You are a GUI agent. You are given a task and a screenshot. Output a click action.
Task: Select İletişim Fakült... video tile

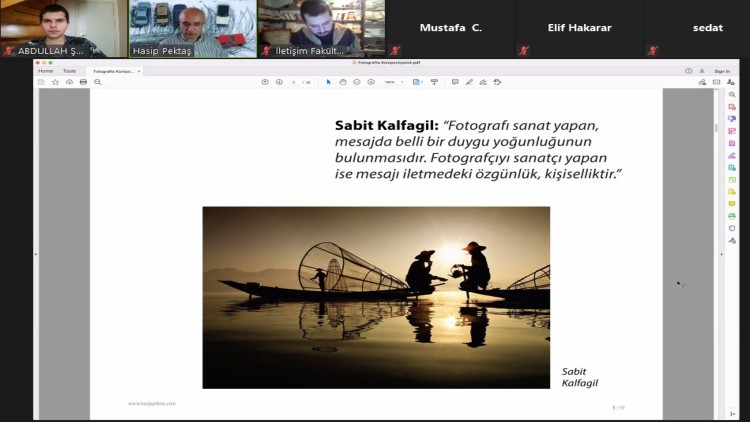(x=321, y=29)
